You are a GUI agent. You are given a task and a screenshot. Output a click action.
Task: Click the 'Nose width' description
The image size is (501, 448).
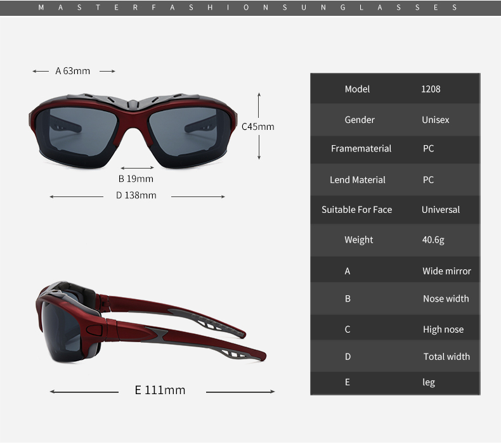click(x=446, y=298)
